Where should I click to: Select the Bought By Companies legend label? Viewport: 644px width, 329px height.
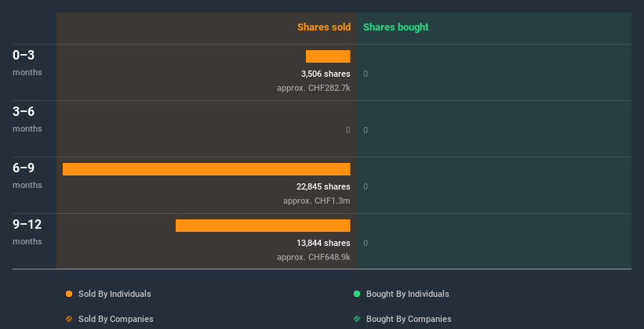409,319
